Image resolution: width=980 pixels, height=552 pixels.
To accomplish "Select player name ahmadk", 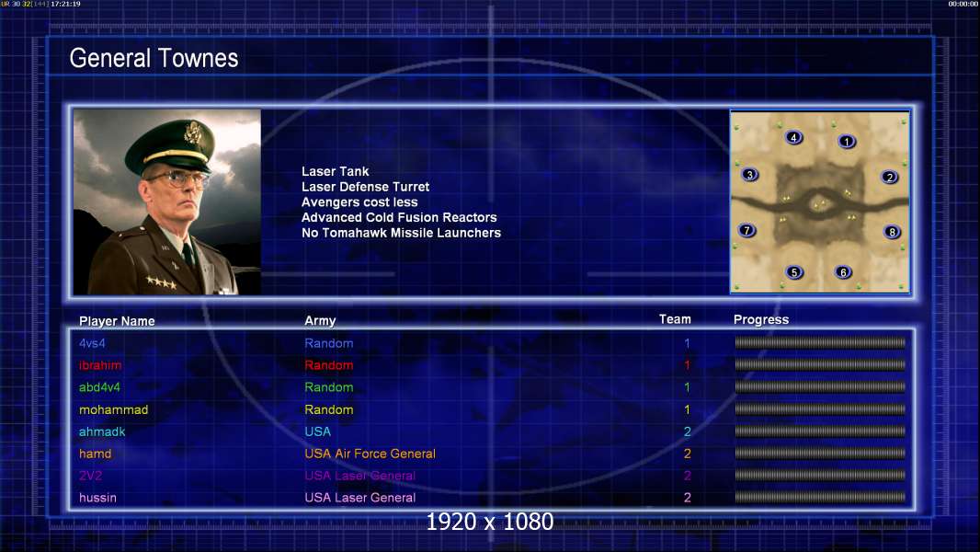I will pyautogui.click(x=102, y=431).
